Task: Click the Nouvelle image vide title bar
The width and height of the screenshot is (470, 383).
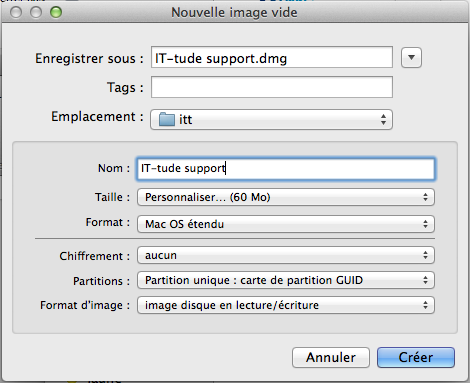Action: pos(234,12)
